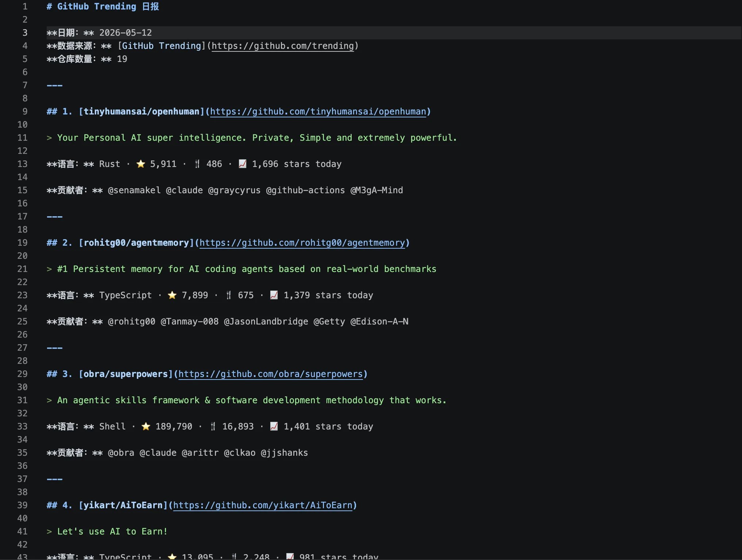The image size is (742, 560).
Task: Click the chart emoji before 1,696 stars today
Action: (243, 164)
